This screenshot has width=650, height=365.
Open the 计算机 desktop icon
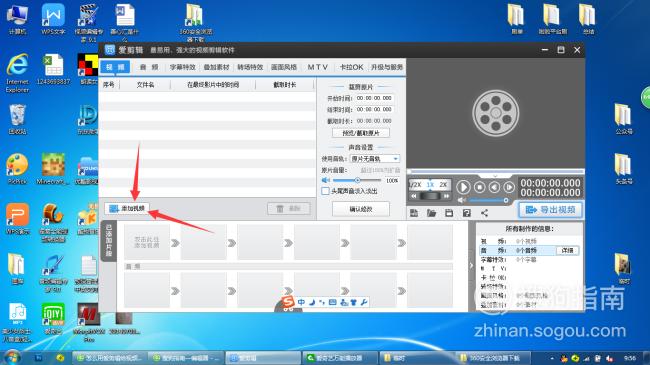point(17,19)
